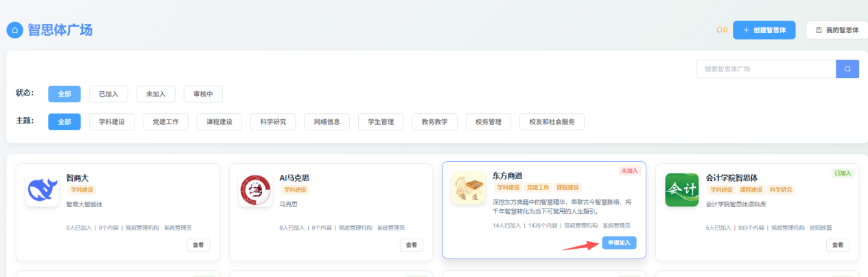Click the 东方商道 card logo image
Screen dimensions: 868x277
coord(469,188)
